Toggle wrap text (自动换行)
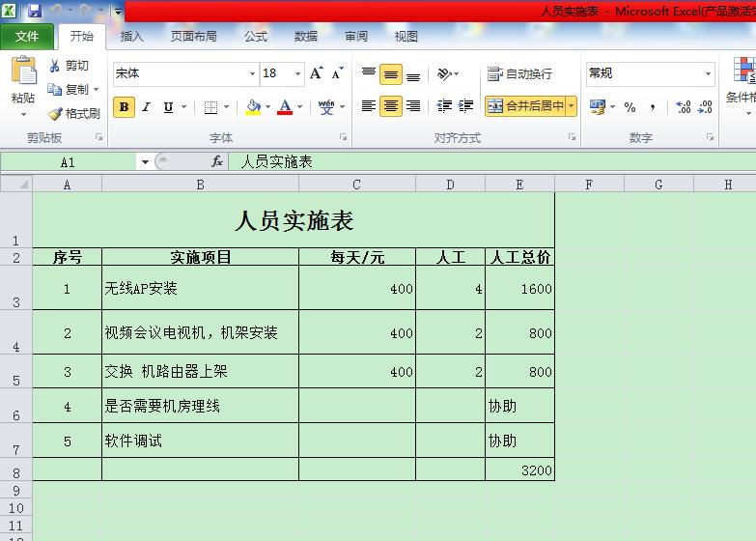This screenshot has width=756, height=541. point(519,73)
